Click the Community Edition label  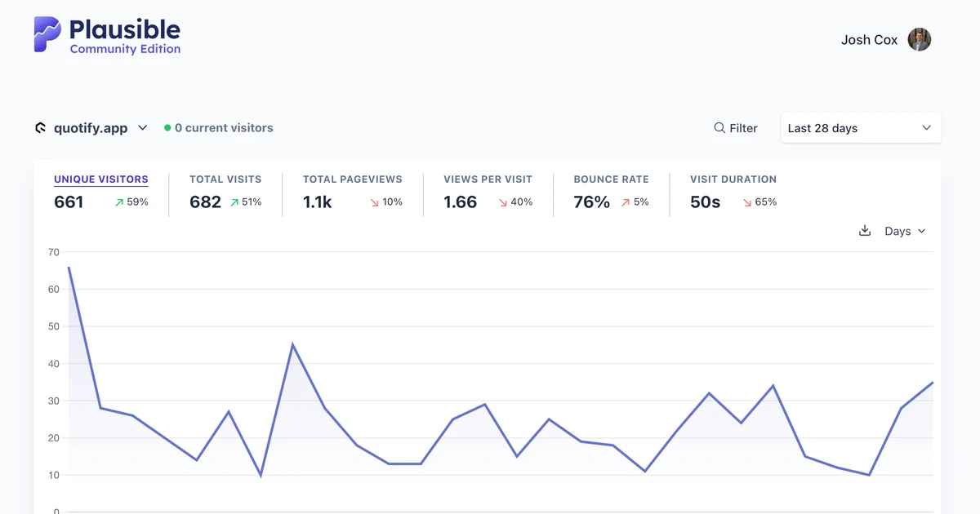pos(125,49)
